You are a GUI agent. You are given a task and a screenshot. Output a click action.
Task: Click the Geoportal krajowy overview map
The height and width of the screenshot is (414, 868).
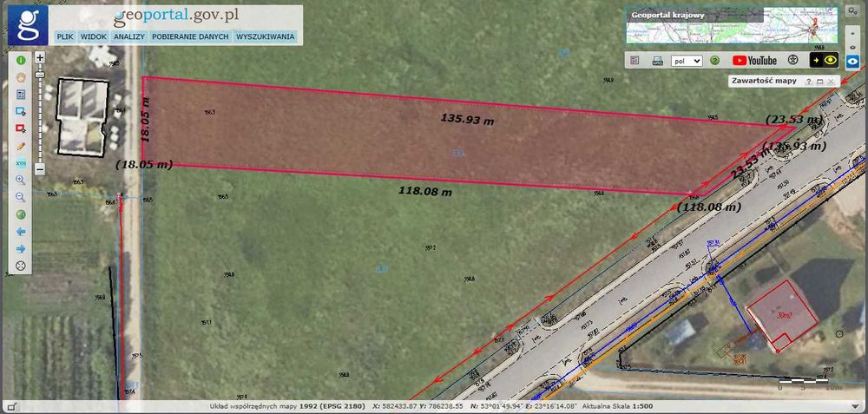[x=733, y=25]
